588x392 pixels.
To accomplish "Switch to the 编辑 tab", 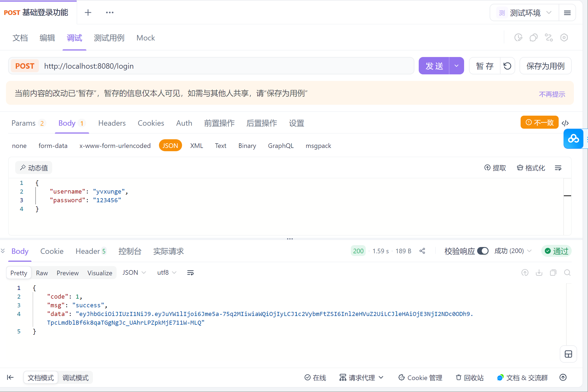I will tap(47, 38).
